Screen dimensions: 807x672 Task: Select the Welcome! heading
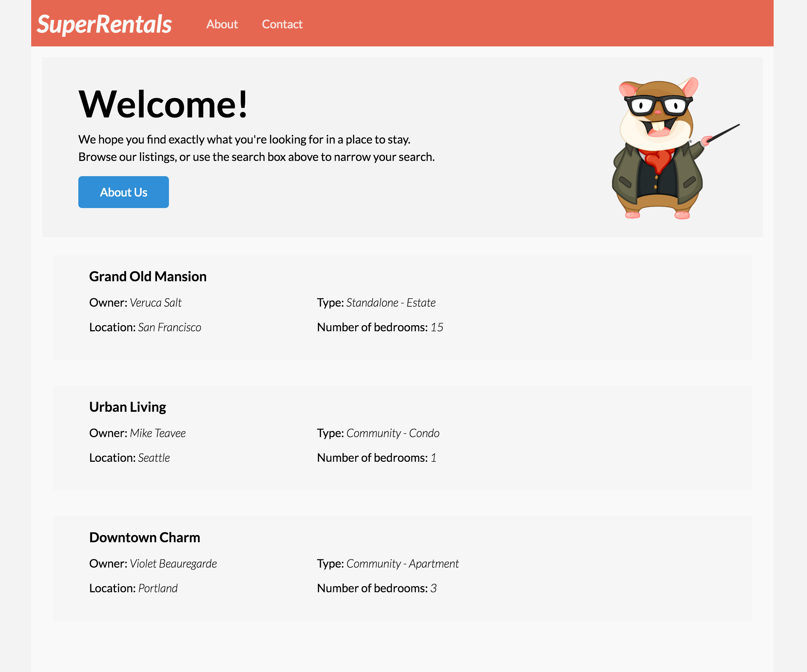163,104
